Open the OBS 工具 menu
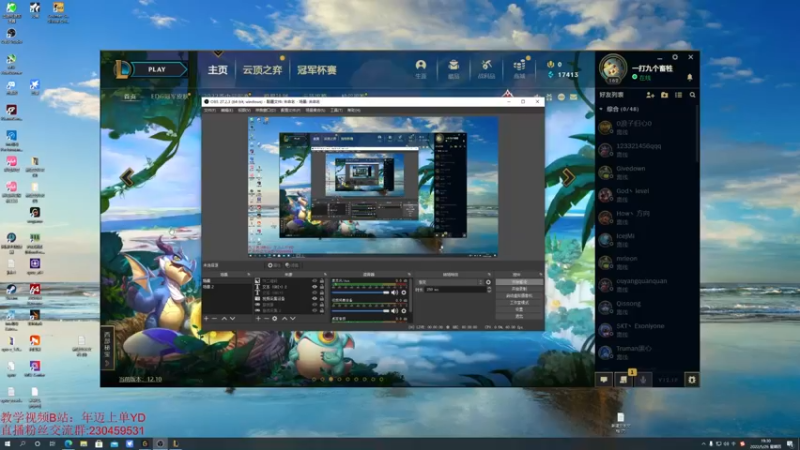Viewport: 800px width, 450px height. [336, 110]
